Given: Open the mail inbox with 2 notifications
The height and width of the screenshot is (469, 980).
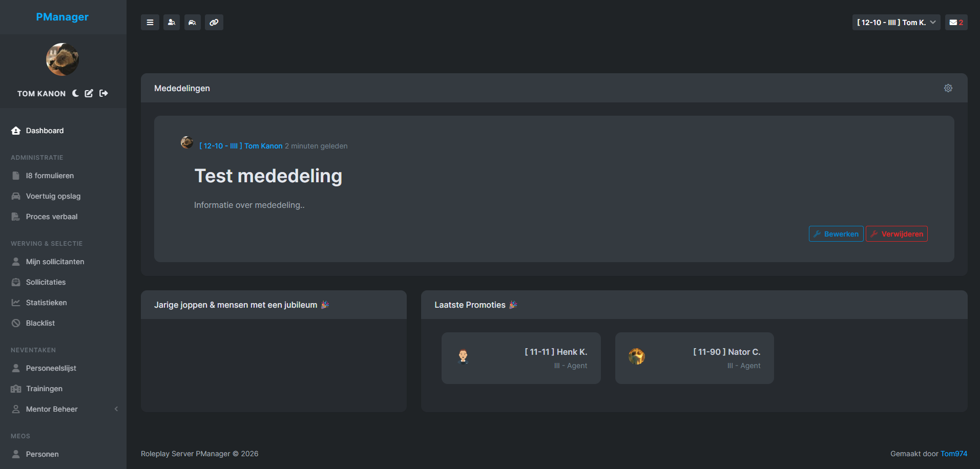Looking at the screenshot, I should (x=956, y=22).
